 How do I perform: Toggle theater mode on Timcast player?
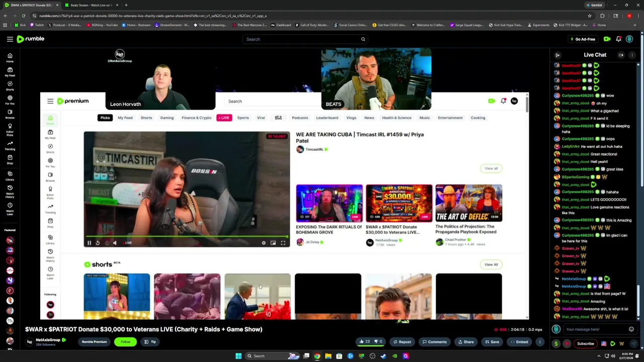[273, 243]
